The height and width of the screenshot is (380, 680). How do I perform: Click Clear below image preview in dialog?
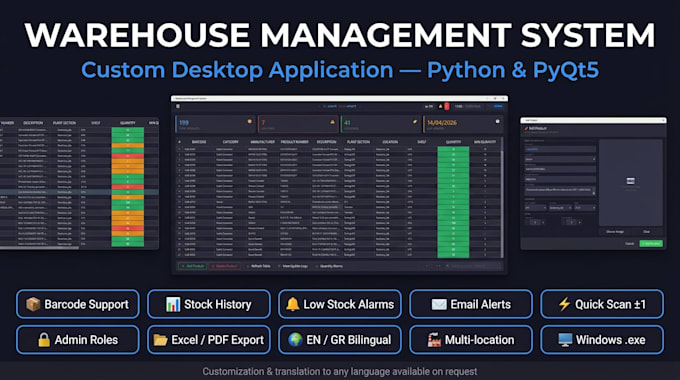pyautogui.click(x=647, y=232)
